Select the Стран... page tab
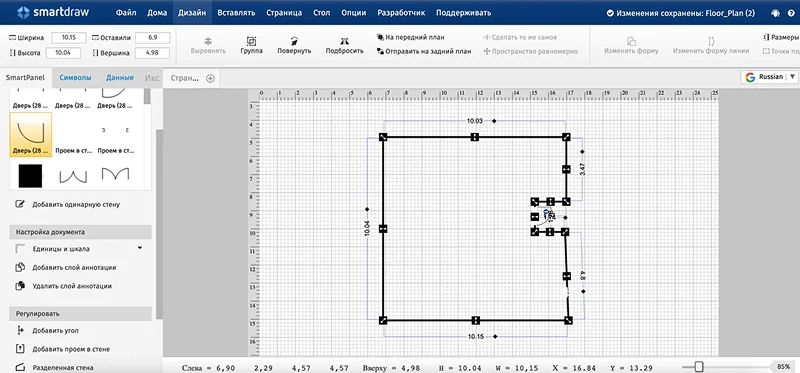Screen dimensions: 800x373 184,78
